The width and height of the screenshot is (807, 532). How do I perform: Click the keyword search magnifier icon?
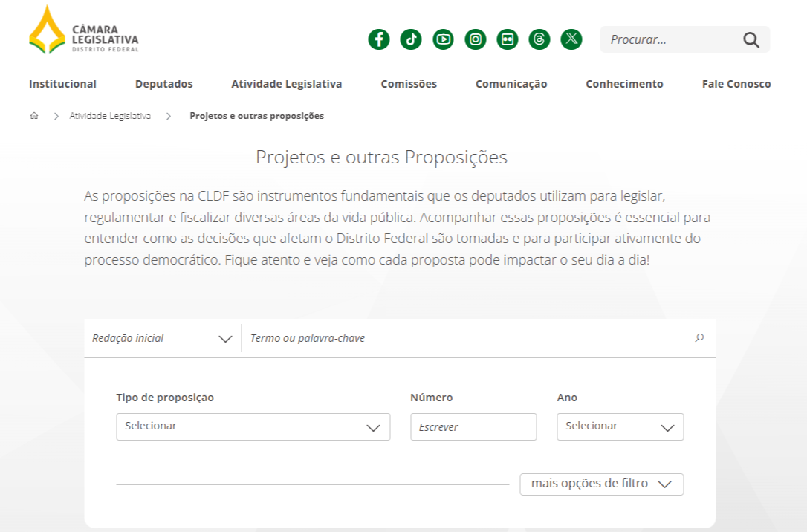click(x=699, y=338)
